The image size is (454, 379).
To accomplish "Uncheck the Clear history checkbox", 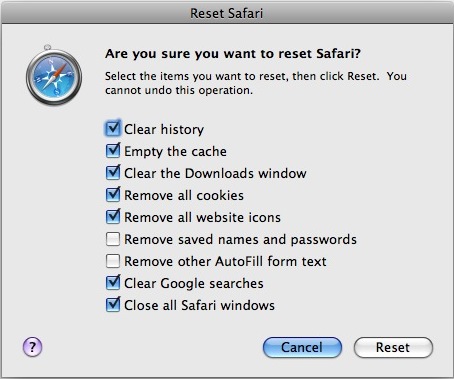I will pos(113,129).
